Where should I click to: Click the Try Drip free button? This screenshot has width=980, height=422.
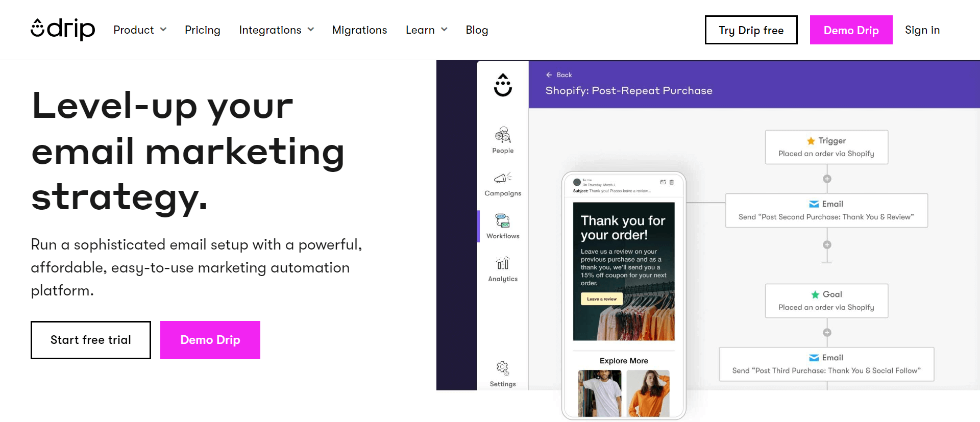751,30
